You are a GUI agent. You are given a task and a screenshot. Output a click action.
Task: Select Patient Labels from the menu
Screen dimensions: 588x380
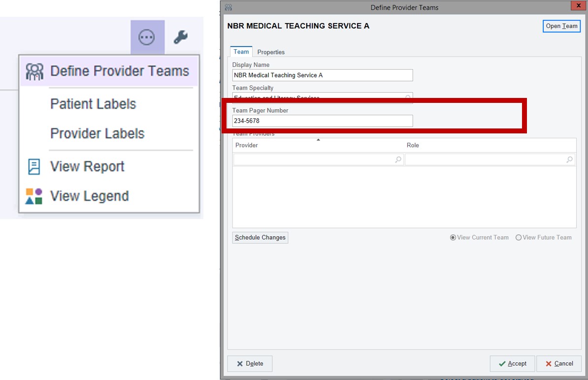point(93,103)
